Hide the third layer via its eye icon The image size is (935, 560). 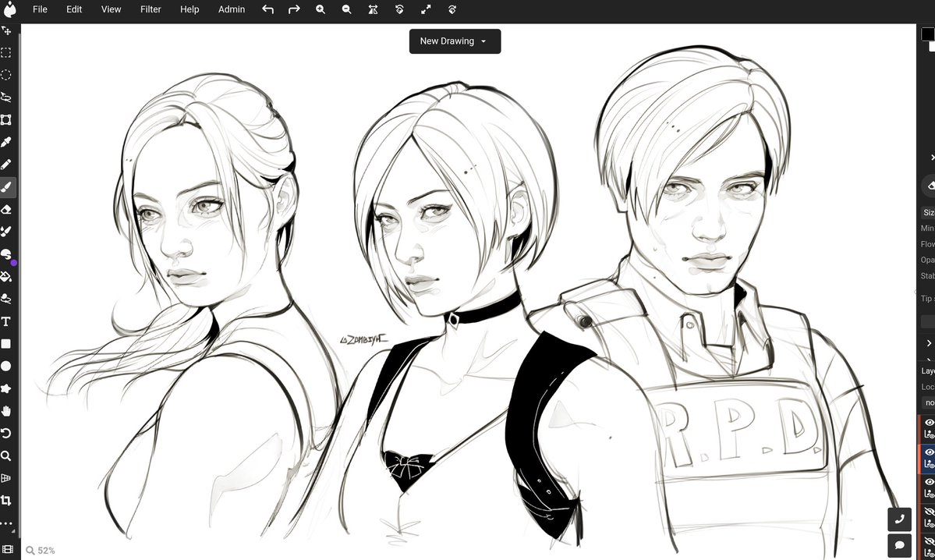click(929, 482)
